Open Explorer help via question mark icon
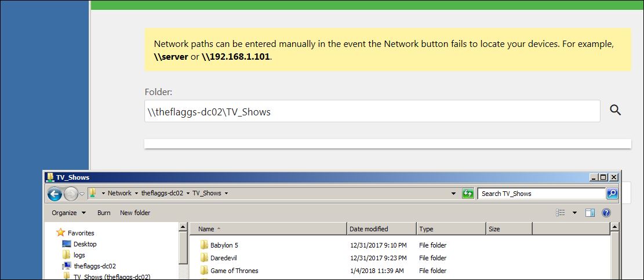The height and width of the screenshot is (280, 644). click(x=606, y=213)
